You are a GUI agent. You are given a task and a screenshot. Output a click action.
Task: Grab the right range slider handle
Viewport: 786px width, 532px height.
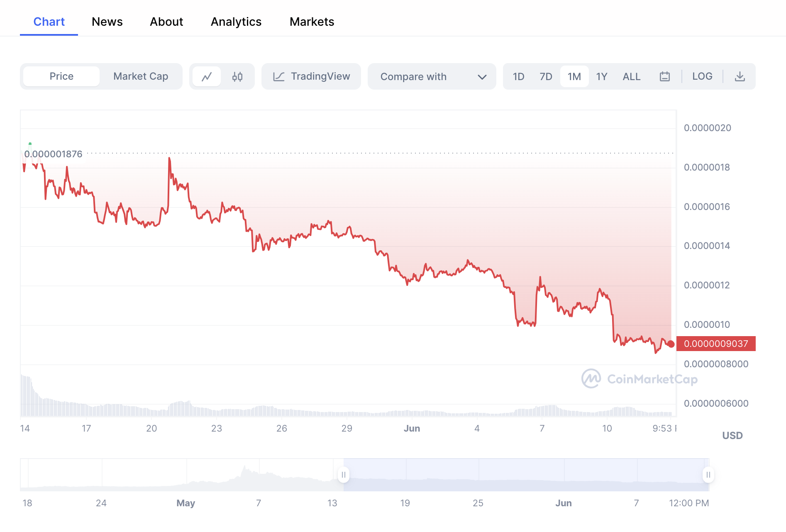pyautogui.click(x=708, y=475)
